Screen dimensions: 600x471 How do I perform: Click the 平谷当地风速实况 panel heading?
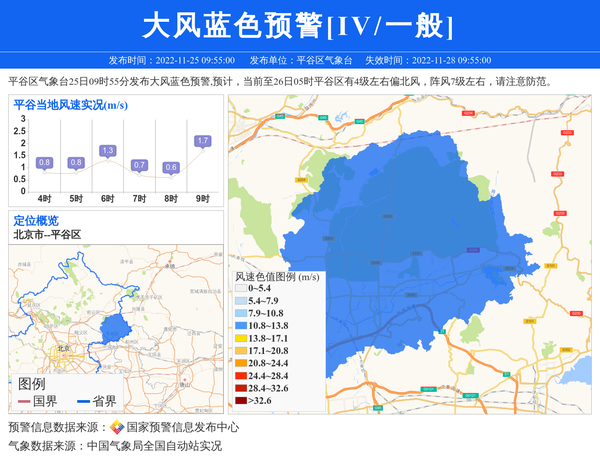coord(70,104)
